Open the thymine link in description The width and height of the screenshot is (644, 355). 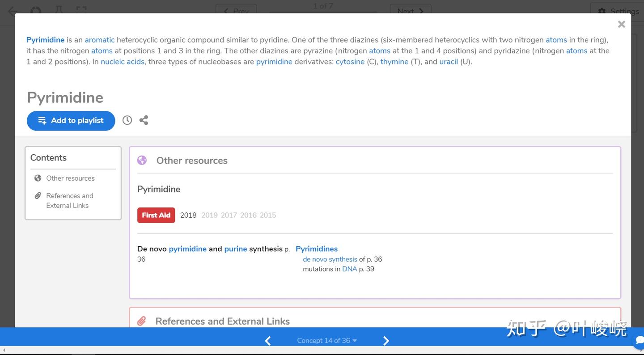[x=394, y=62]
